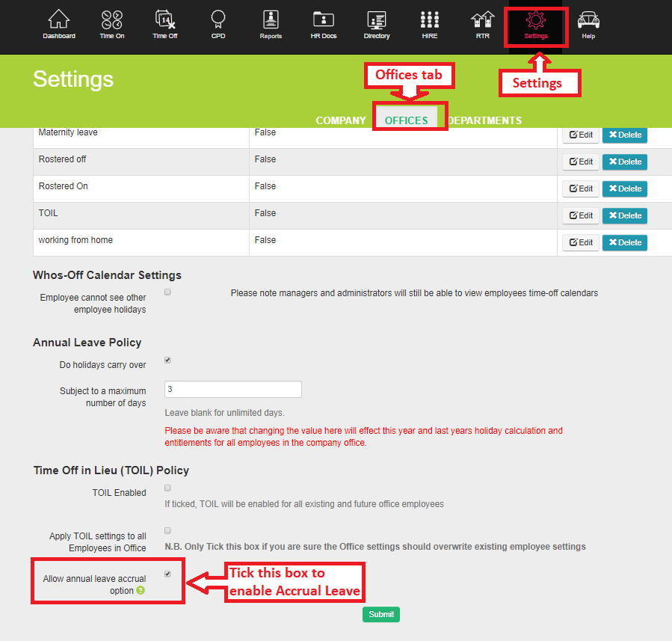This screenshot has width=672, height=641.
Task: Switch to the Company tab
Action: pos(341,120)
